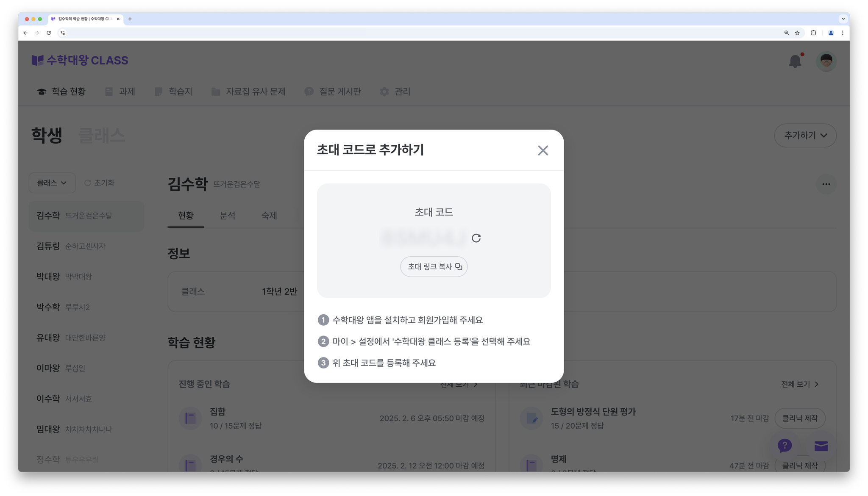
Task: Click the 집합 assignment title
Action: pos(218,412)
